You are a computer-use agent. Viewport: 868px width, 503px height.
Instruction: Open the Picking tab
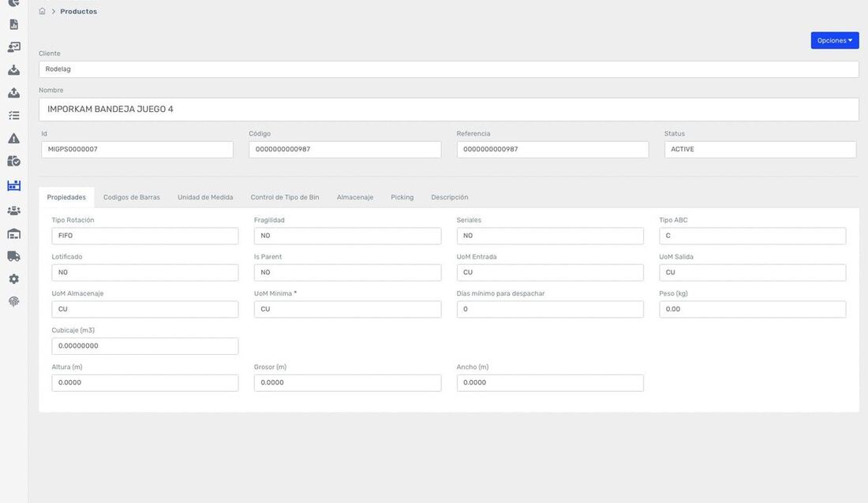pyautogui.click(x=402, y=198)
